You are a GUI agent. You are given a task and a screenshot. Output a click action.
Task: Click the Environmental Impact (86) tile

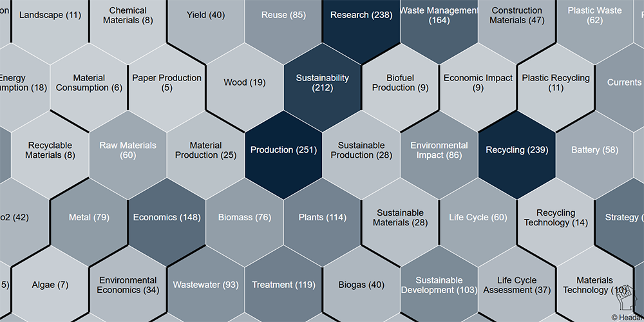(439, 150)
